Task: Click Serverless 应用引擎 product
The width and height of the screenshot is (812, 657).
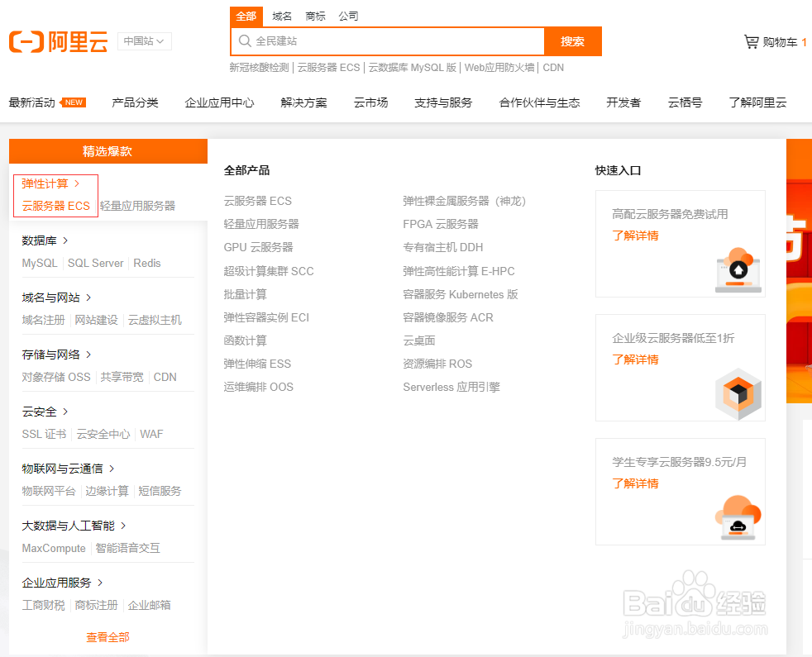Action: pos(451,387)
